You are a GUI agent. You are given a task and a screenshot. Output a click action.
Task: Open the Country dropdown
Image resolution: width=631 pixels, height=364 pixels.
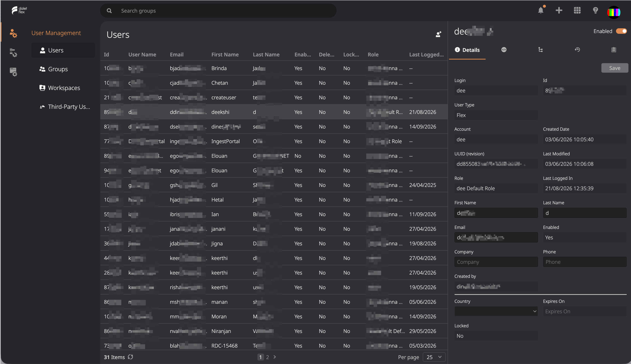[x=496, y=311]
